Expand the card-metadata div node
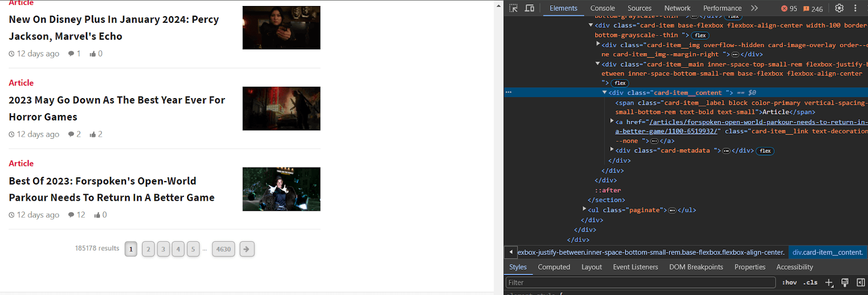The width and height of the screenshot is (868, 295). tap(612, 150)
